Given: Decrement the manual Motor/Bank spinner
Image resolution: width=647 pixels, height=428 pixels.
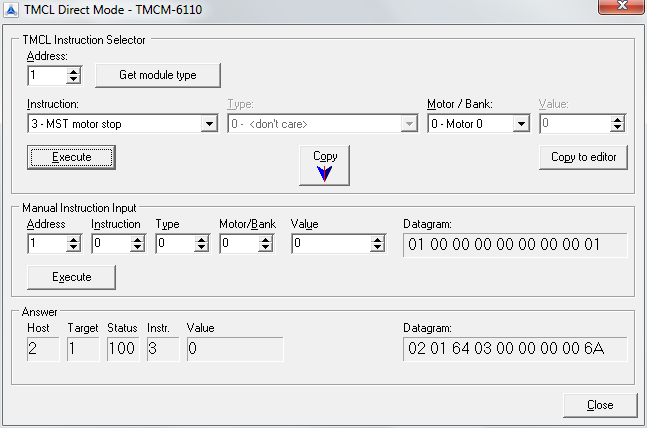Looking at the screenshot, I should point(265,248).
